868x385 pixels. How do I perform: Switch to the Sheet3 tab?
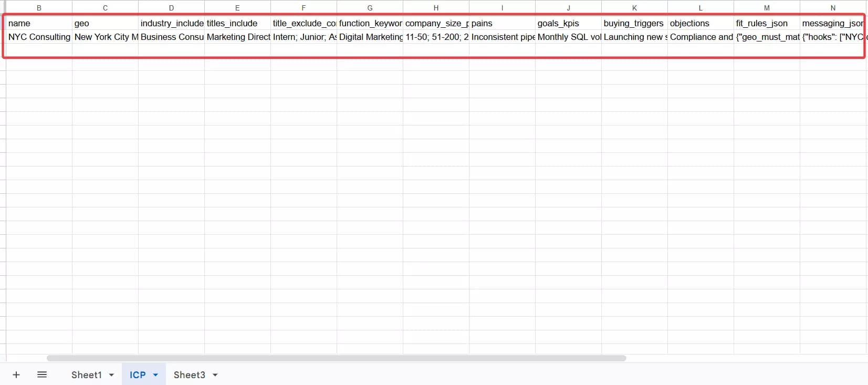pyautogui.click(x=189, y=374)
